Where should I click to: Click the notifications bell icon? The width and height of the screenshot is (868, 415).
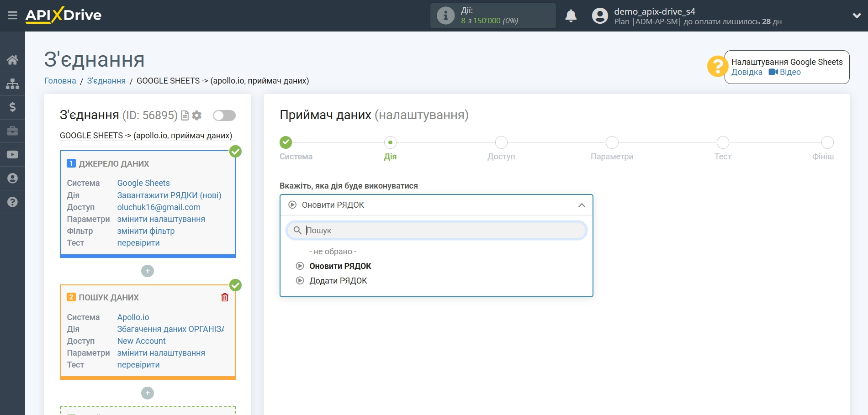[571, 16]
